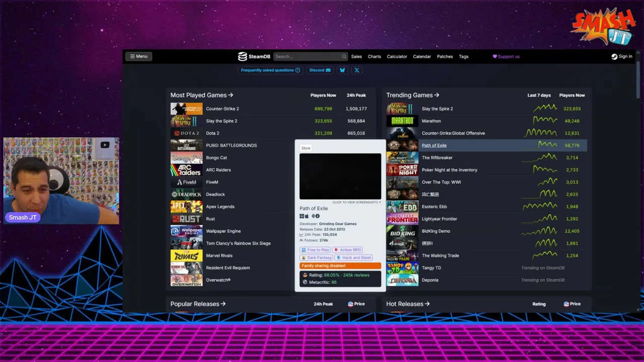Open the Charts menu item

click(x=374, y=56)
